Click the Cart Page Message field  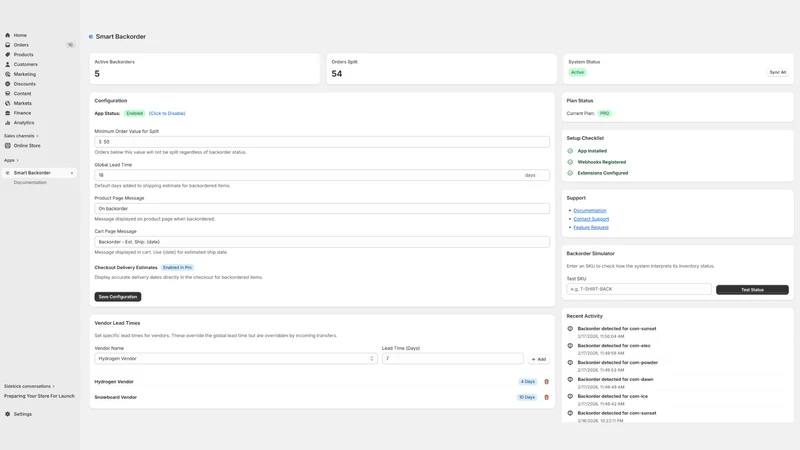pos(322,242)
